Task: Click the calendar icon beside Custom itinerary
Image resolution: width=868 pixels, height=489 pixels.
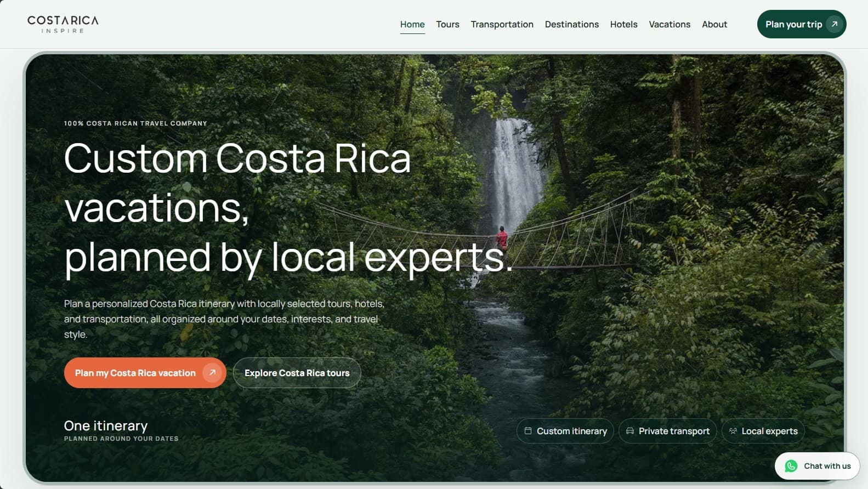Action: [x=528, y=431]
